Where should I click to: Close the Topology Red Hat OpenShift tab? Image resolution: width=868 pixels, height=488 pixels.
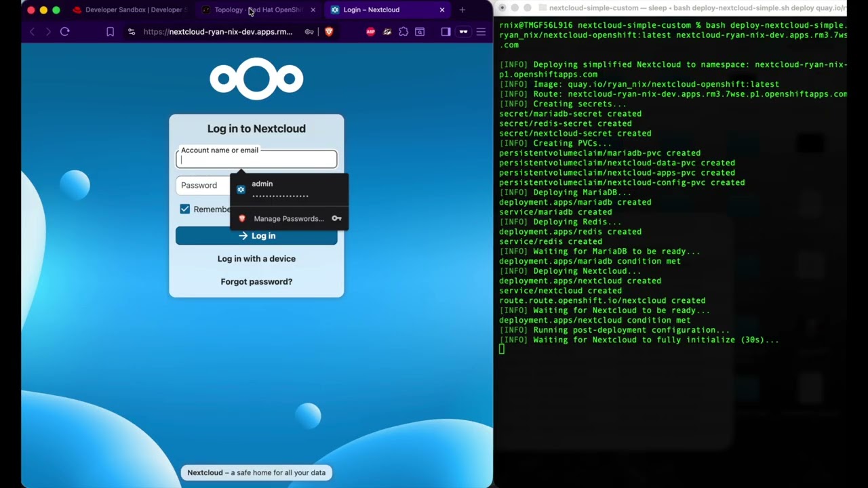point(313,10)
